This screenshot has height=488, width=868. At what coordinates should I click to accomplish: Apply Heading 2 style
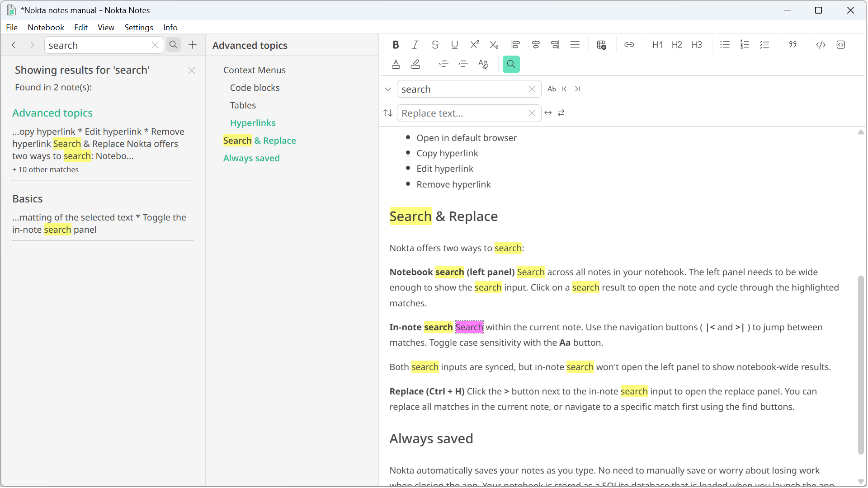676,44
